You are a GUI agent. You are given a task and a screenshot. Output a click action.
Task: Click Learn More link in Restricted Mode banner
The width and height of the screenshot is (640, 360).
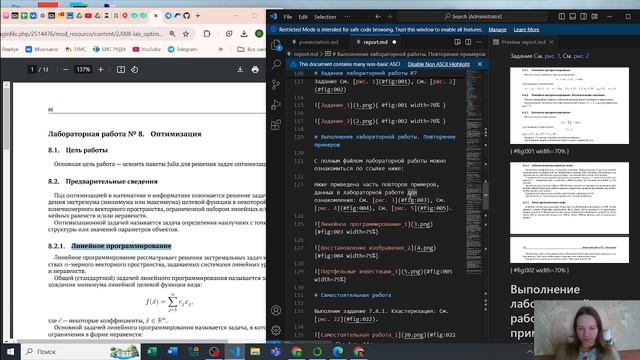pyautogui.click(x=526, y=30)
